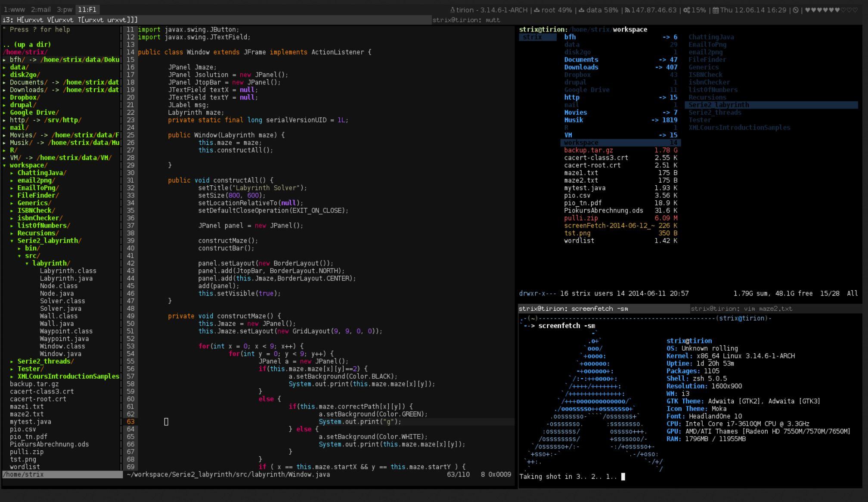Click the setTitle("Labyrinth Solver") code line
Screen dimensions: 868x502
coord(253,188)
